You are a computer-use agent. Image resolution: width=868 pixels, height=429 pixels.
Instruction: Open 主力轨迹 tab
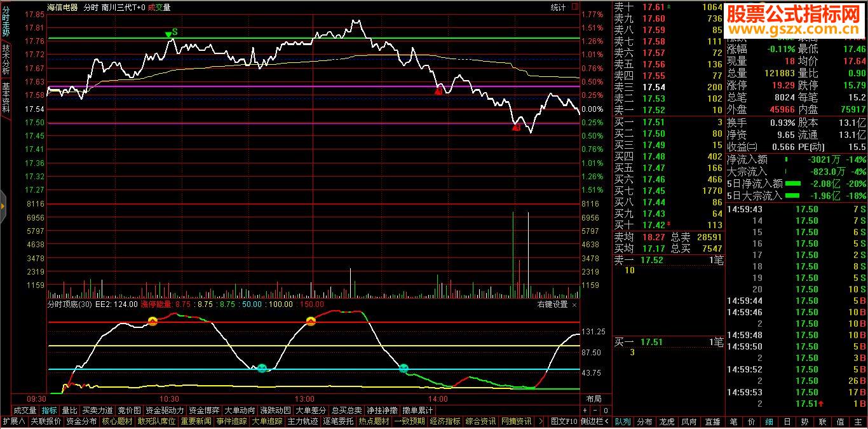tap(302, 421)
